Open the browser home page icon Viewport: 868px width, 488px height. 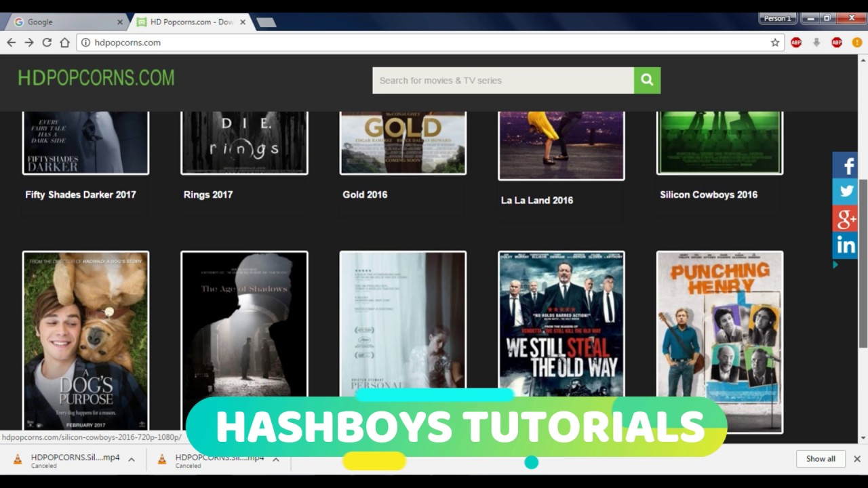click(x=64, y=42)
